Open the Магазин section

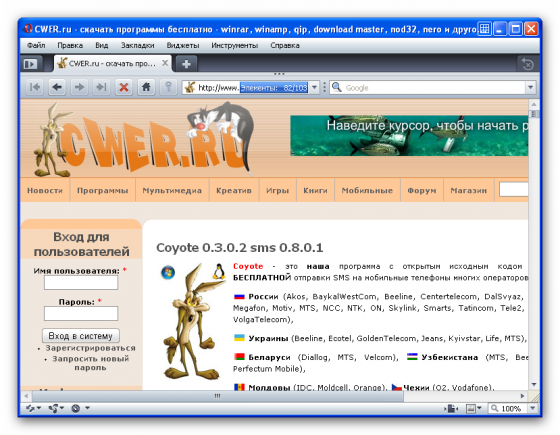tap(469, 190)
